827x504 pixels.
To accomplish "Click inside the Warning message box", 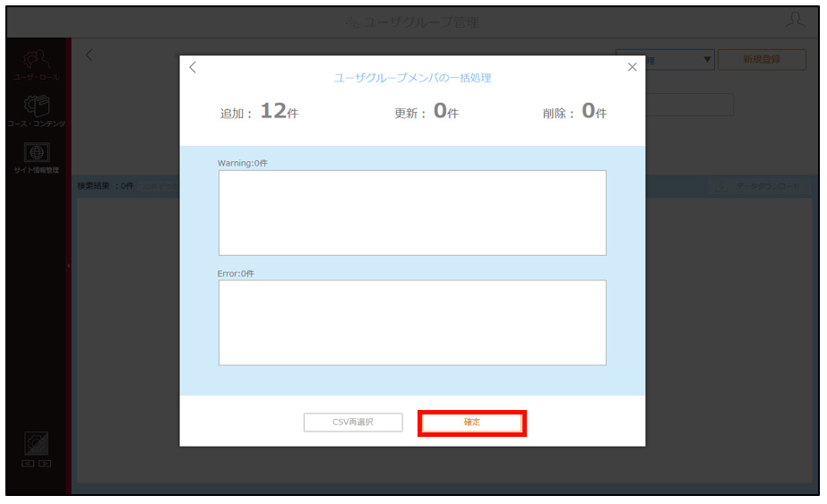I will [x=412, y=213].
